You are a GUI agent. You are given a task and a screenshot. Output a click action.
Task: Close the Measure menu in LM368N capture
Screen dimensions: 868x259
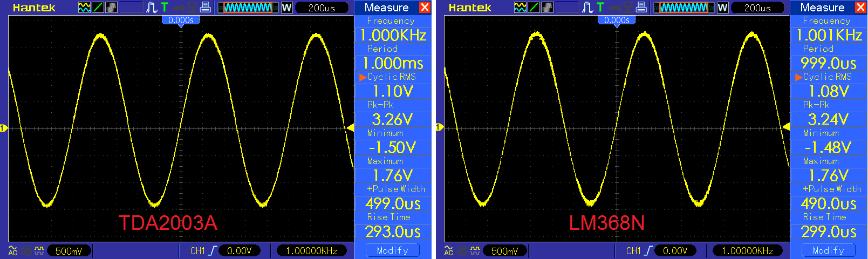pos(860,8)
